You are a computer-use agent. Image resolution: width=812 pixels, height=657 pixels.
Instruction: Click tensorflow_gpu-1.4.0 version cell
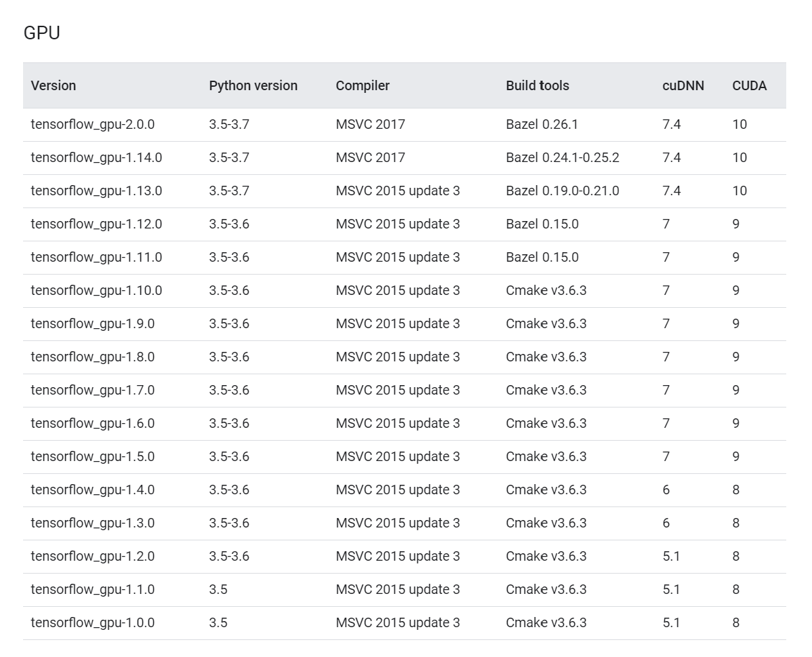(x=93, y=490)
